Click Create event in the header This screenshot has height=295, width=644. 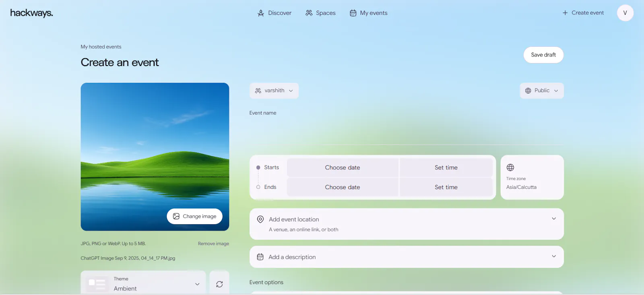point(583,13)
